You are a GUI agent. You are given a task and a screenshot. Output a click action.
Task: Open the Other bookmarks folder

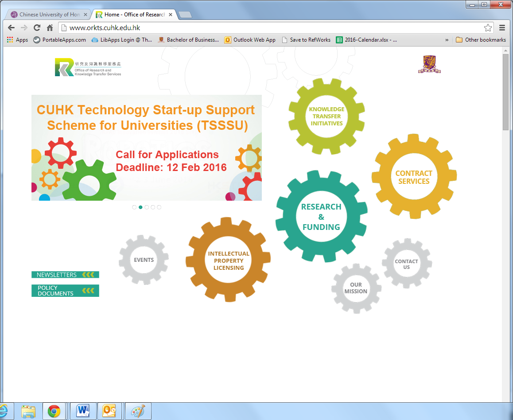point(481,40)
